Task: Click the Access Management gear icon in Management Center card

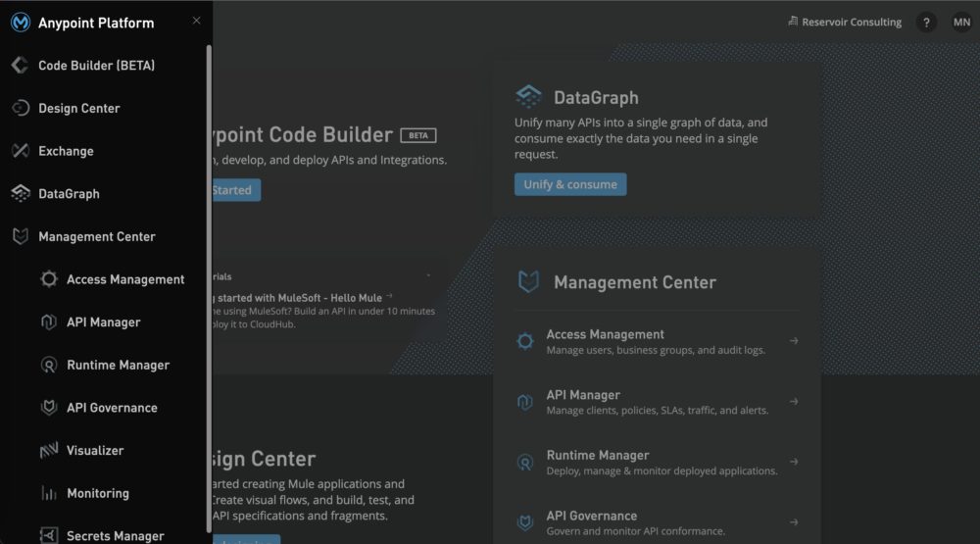Action: [x=525, y=341]
